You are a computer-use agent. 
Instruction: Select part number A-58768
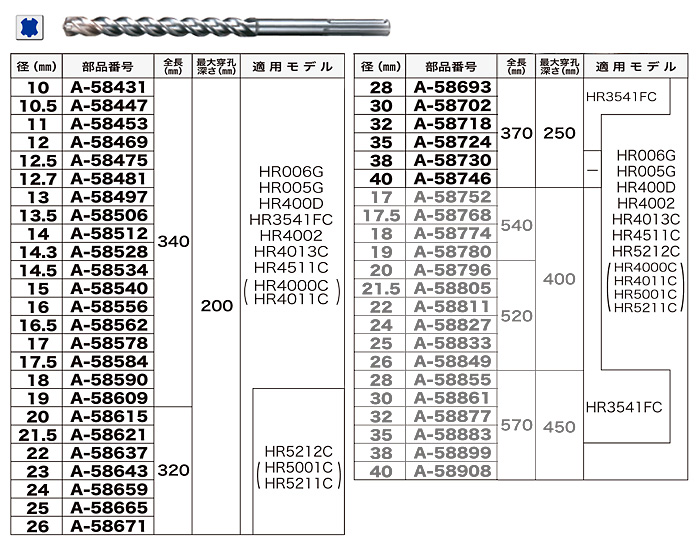tap(452, 215)
